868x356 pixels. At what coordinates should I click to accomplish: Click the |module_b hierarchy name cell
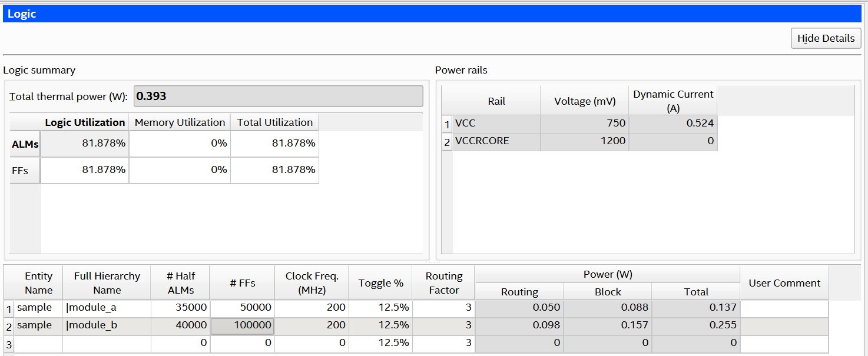tap(107, 325)
